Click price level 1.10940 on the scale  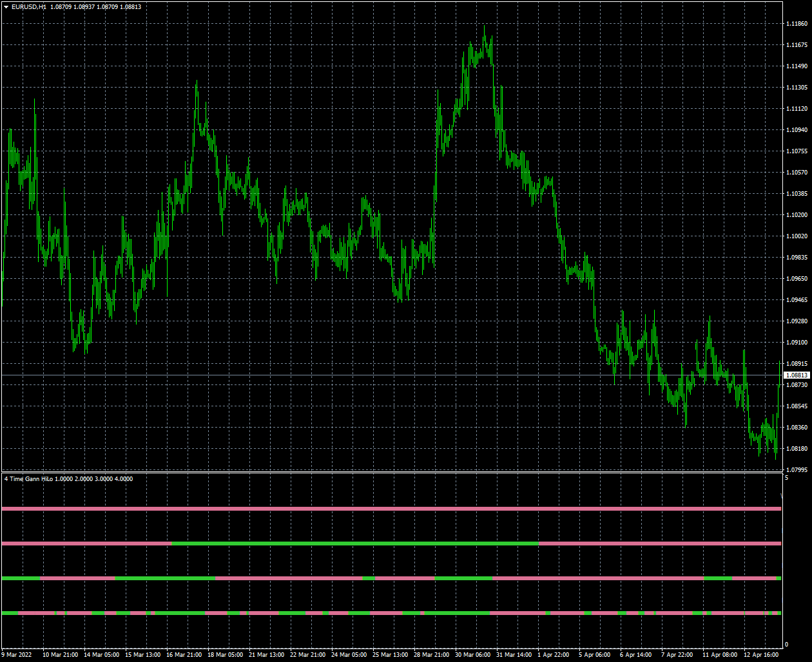point(797,130)
